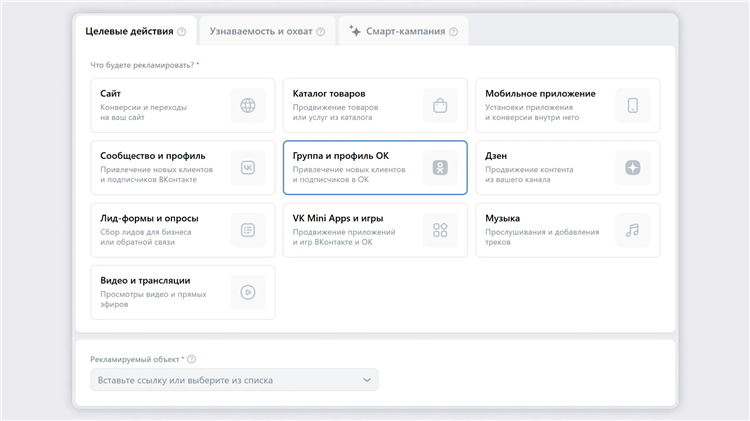
Task: Pick the VK Mini Apps и игры card
Action: point(375,230)
